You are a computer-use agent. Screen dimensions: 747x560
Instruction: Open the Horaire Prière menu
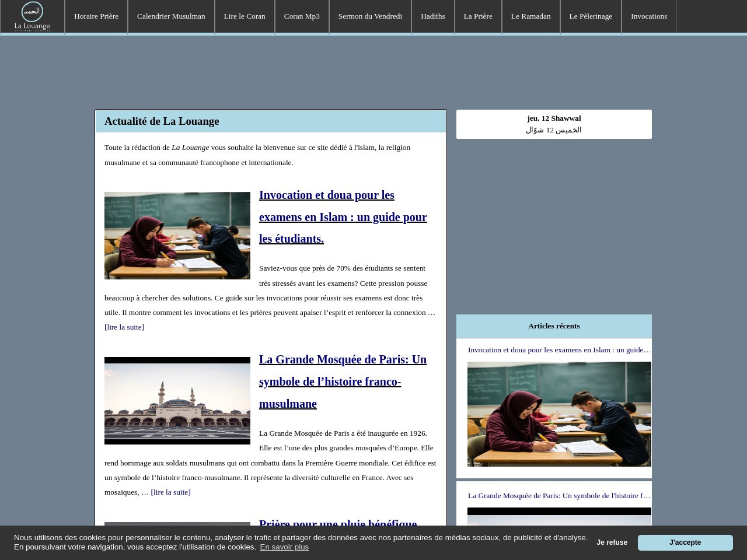pos(96,16)
